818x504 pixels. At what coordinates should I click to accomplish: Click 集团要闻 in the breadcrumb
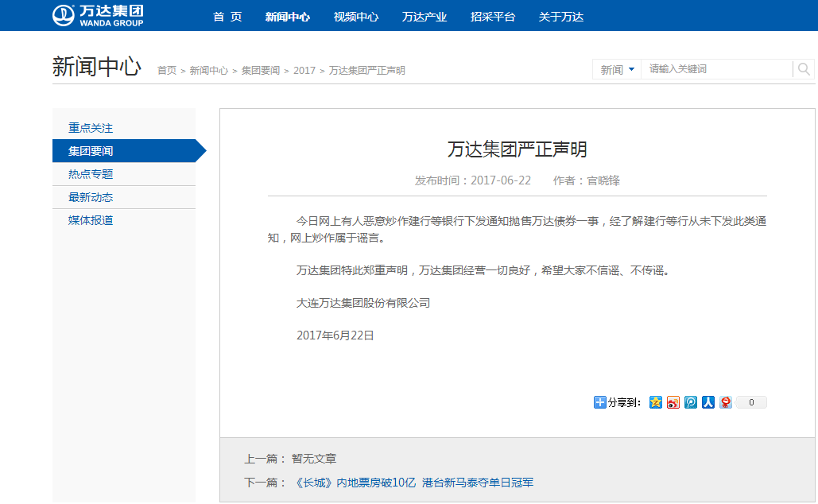coord(261,71)
